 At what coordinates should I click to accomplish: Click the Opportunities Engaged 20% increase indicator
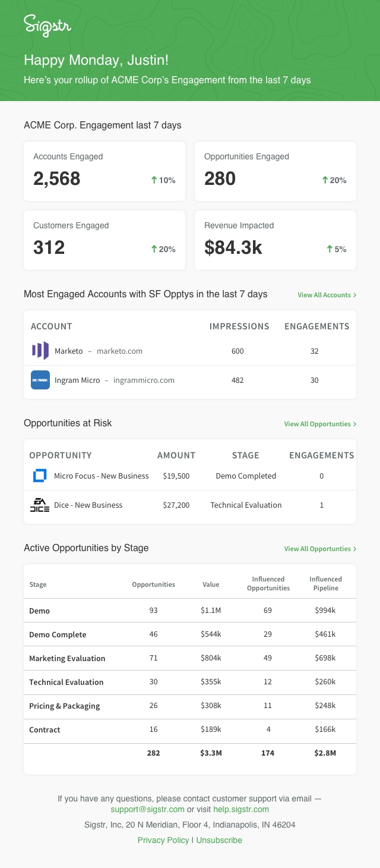(x=334, y=180)
